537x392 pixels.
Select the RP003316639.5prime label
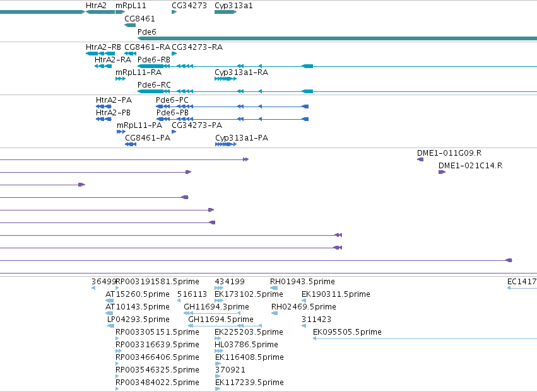tap(157, 345)
